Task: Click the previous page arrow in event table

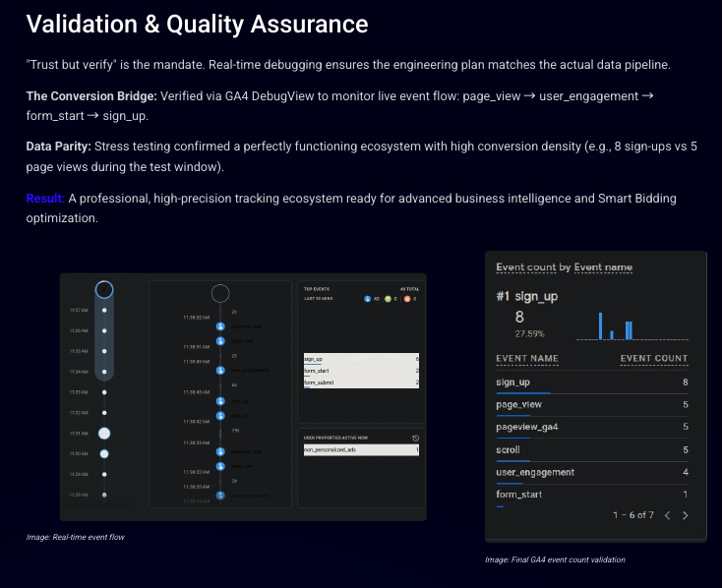Action: pyautogui.click(x=667, y=515)
